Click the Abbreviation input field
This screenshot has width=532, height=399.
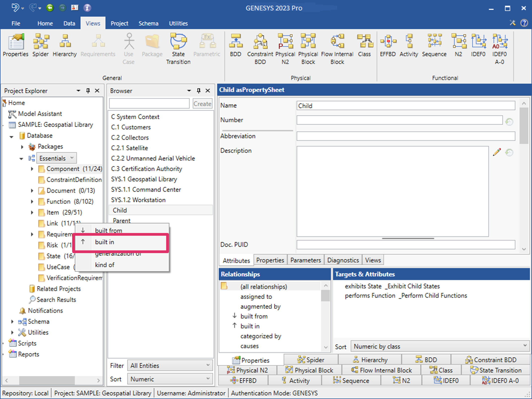406,136
